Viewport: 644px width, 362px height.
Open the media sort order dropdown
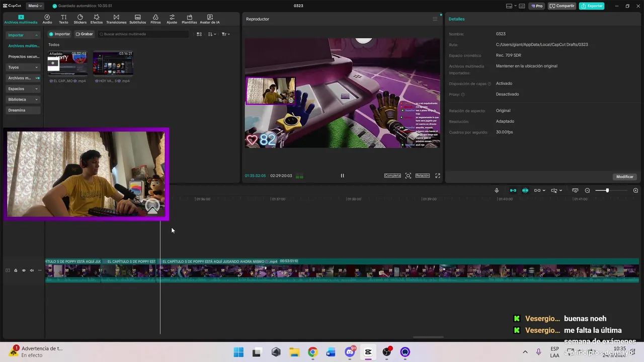coord(212,34)
